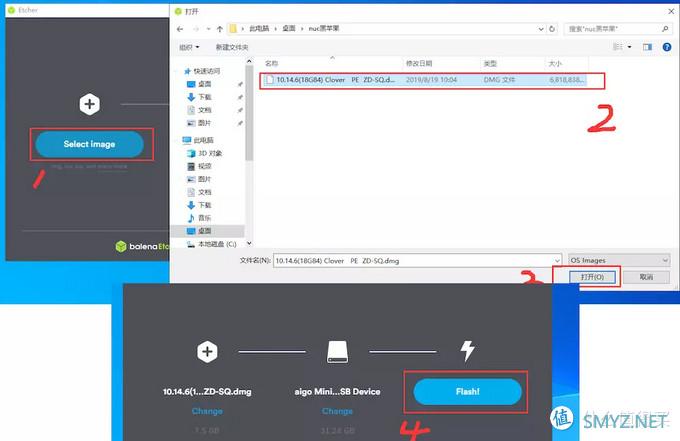Open the recent locations dropdown arrow
This screenshot has height=441, width=680.
[209, 29]
